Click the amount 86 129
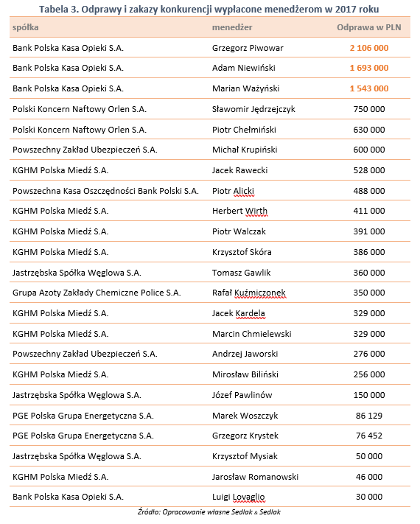Image resolution: width=420 pixels, height=524 pixels. pos(369,416)
